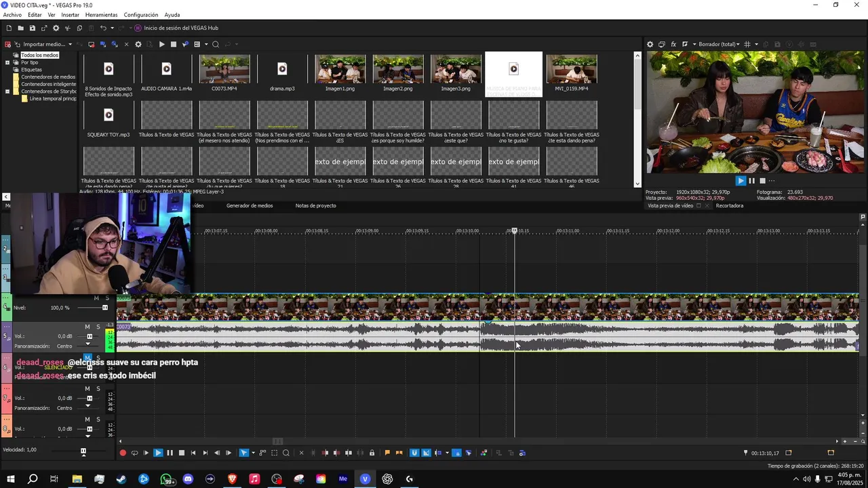Viewport: 868px width, 488px height.
Task: Adjust track 4 Nivel slider
Action: coord(105,308)
